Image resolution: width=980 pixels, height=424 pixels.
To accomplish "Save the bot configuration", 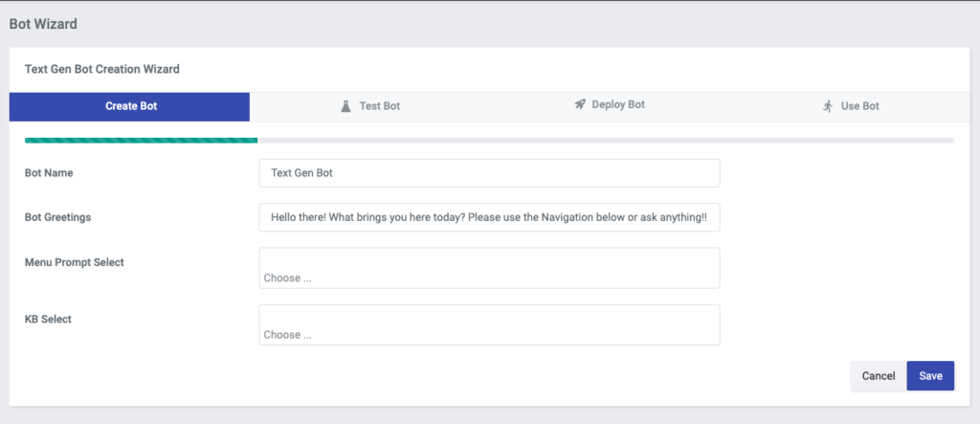I will (x=930, y=376).
